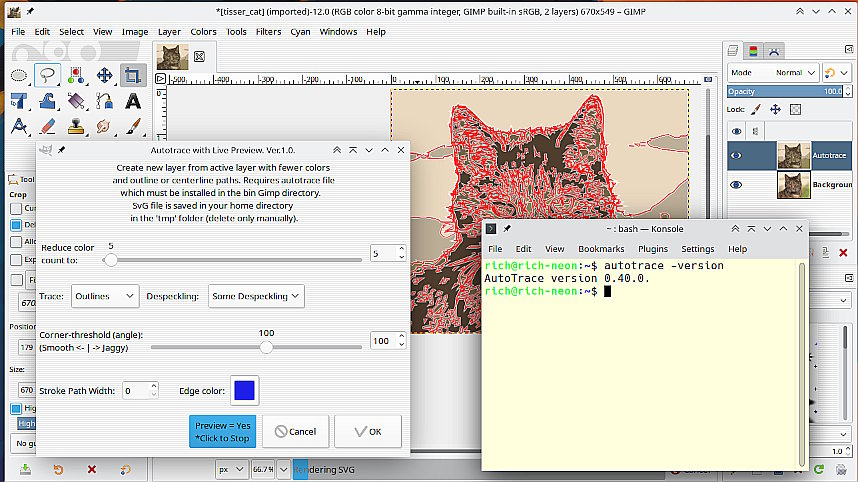858x482 pixels.
Task: Open the Some Despeckling dropdown
Action: pos(256,296)
